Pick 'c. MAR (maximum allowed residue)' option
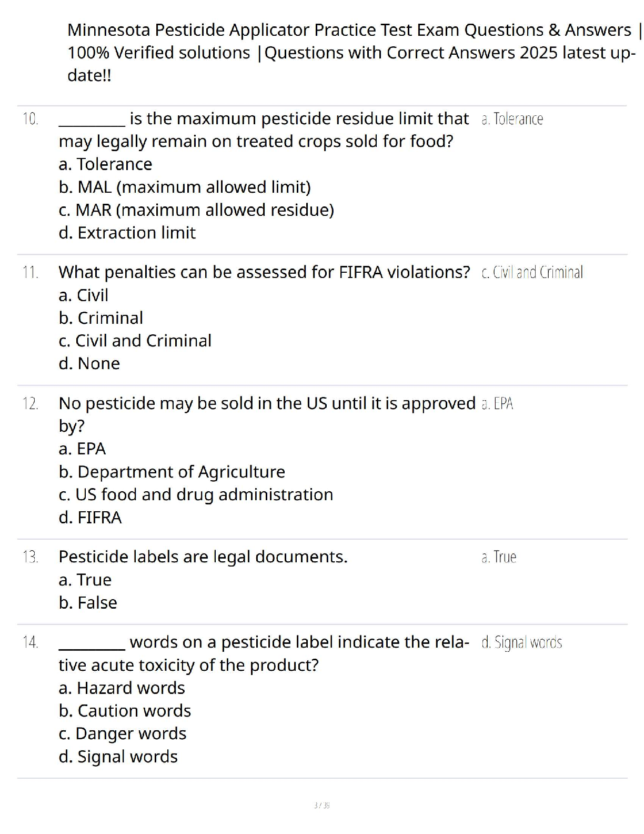Screen dimensions: 644x834 point(196,210)
